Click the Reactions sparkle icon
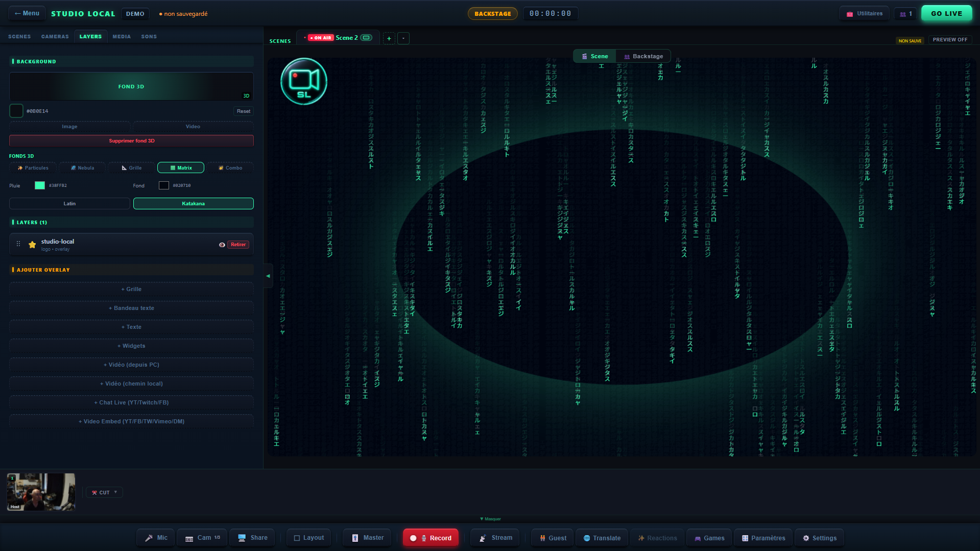 coord(641,538)
